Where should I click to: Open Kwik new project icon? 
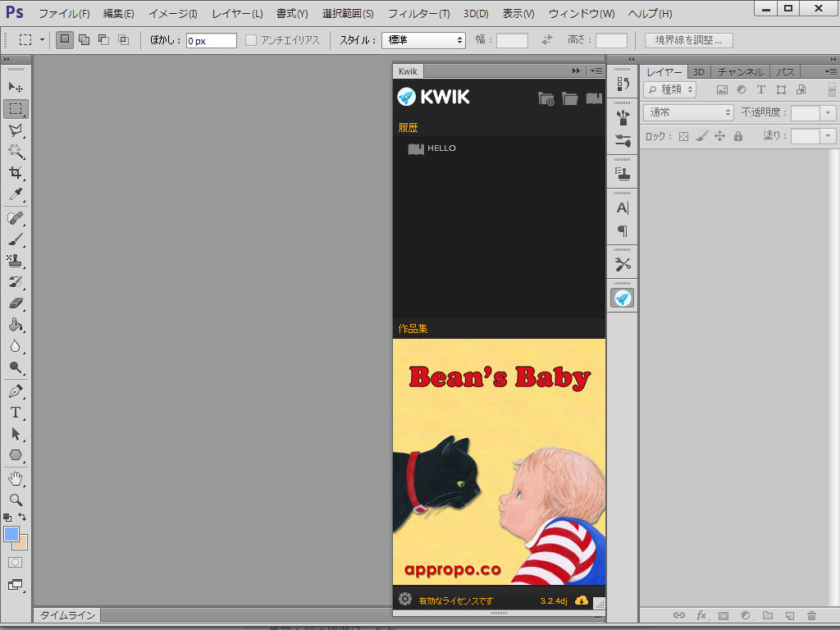546,99
